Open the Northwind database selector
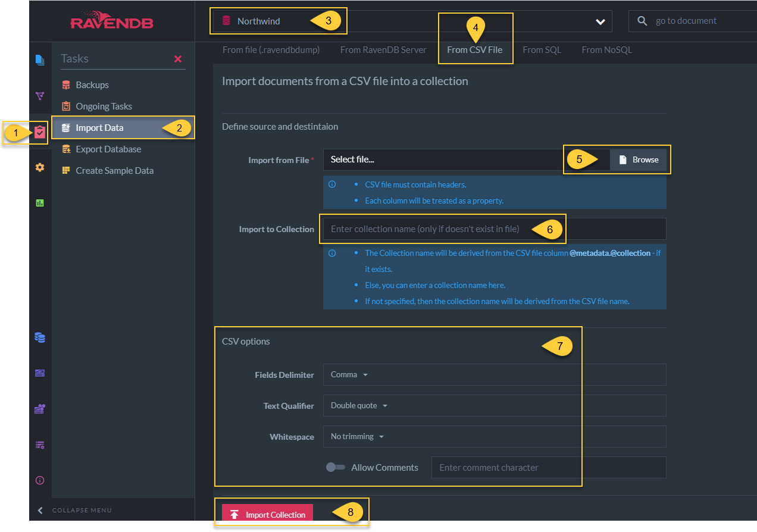757x532 pixels. point(412,21)
